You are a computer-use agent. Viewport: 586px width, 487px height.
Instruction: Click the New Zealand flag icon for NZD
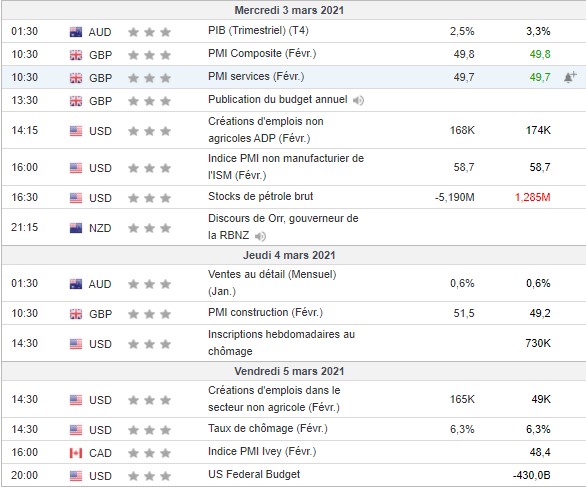coord(76,228)
